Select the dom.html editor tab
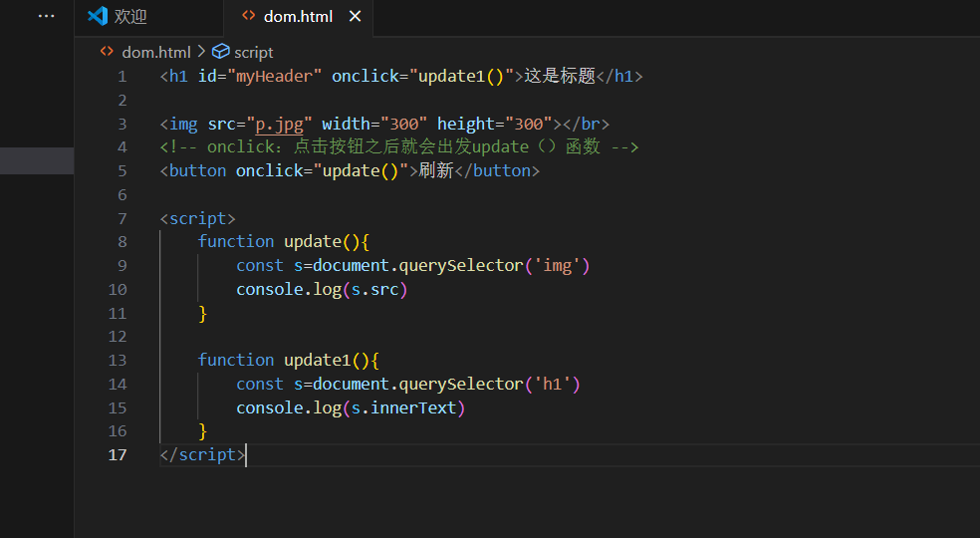This screenshot has height=538, width=980. 298,17
